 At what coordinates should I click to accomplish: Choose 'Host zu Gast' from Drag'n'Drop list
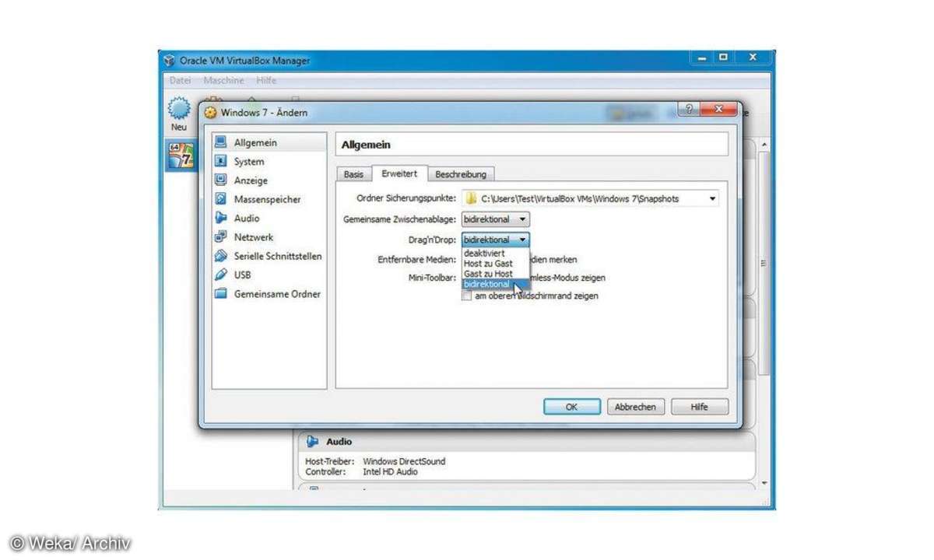[x=496, y=264]
